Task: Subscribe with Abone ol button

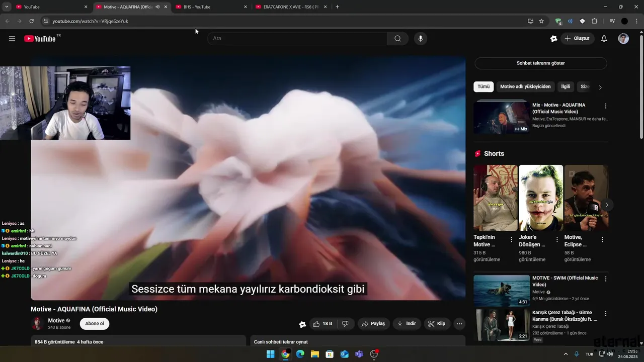Action: point(95,324)
